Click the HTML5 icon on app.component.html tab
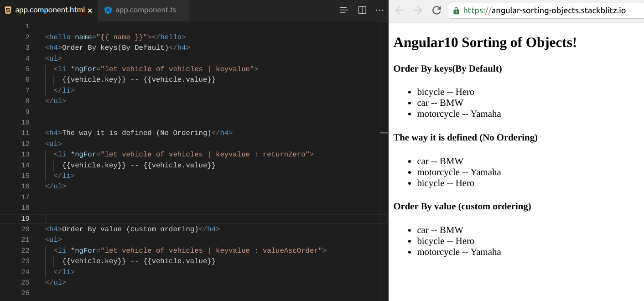The width and height of the screenshot is (644, 301). coord(8,10)
